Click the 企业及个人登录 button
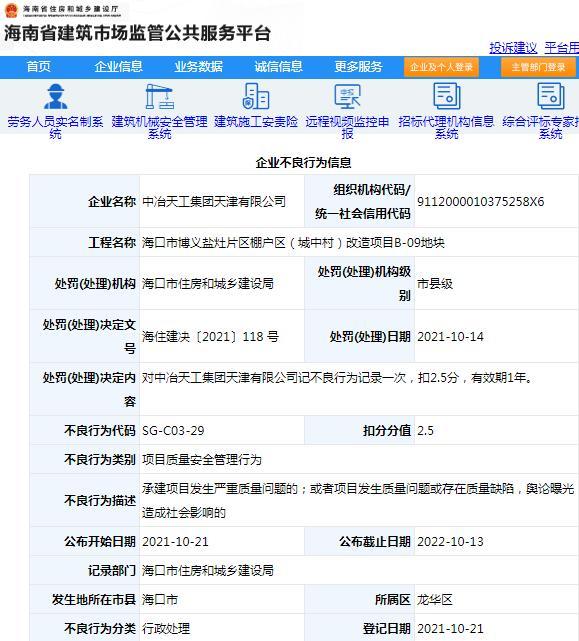This screenshot has height=641, width=579. click(x=441, y=67)
